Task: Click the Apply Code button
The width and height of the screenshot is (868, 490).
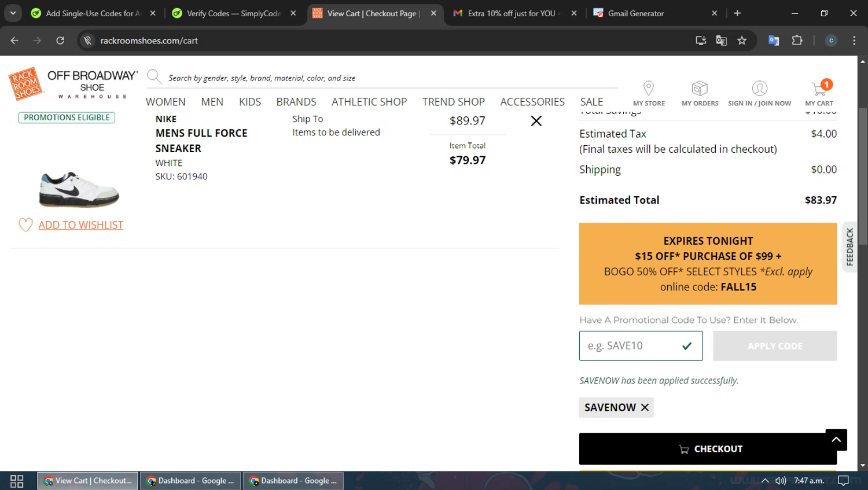Action: pos(775,346)
